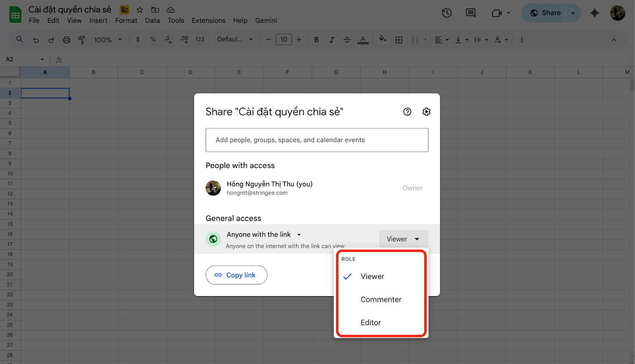Click the Add people input field
The image size is (635, 364).
tap(317, 140)
